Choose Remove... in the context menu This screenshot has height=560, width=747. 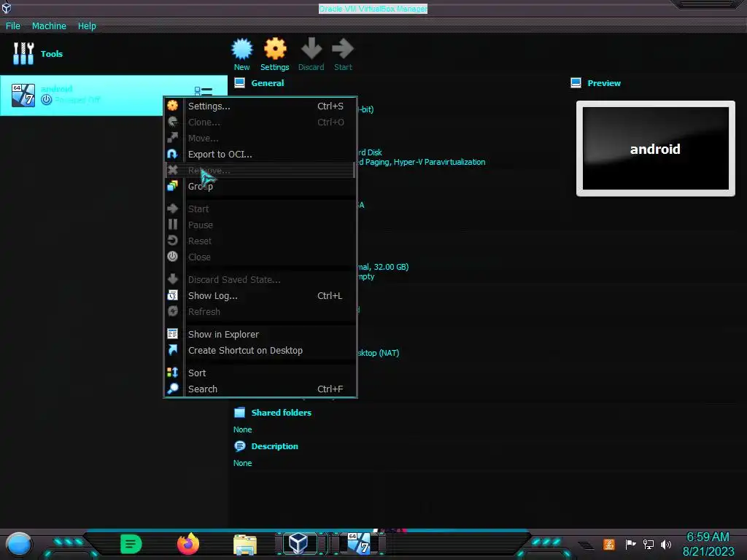point(260,171)
